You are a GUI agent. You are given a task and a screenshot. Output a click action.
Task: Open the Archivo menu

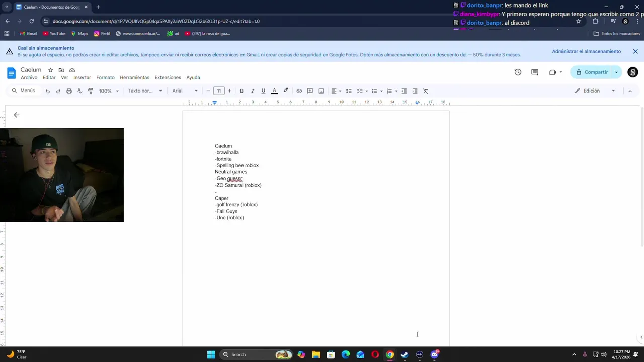[29, 78]
